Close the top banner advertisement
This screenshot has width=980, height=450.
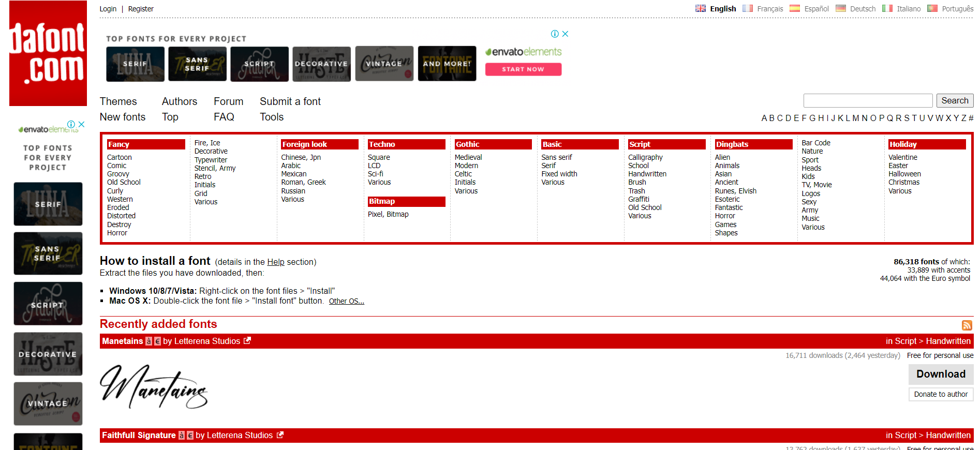tap(565, 34)
